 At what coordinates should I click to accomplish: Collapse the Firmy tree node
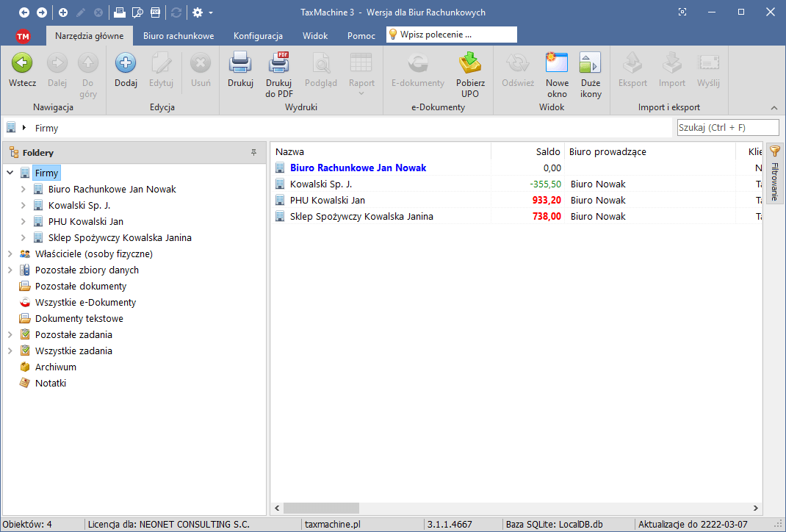tap(10, 173)
